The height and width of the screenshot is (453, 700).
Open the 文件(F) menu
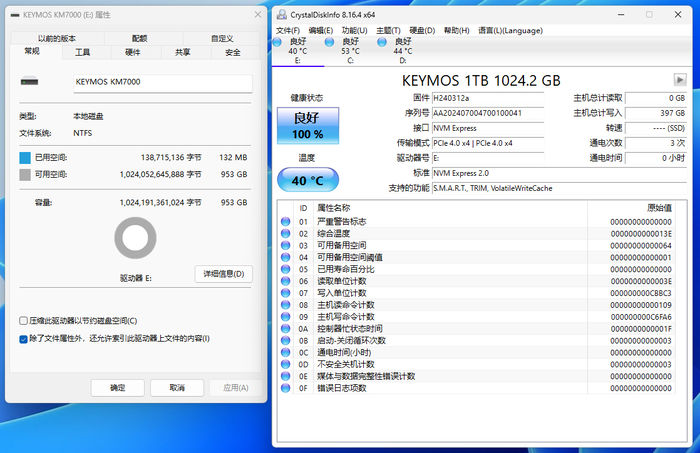point(288,30)
